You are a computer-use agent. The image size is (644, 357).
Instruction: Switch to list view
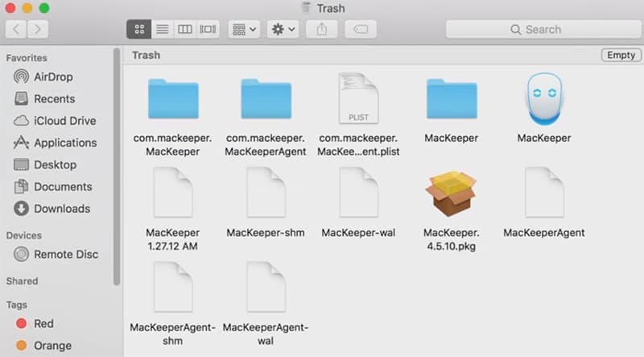tap(163, 29)
